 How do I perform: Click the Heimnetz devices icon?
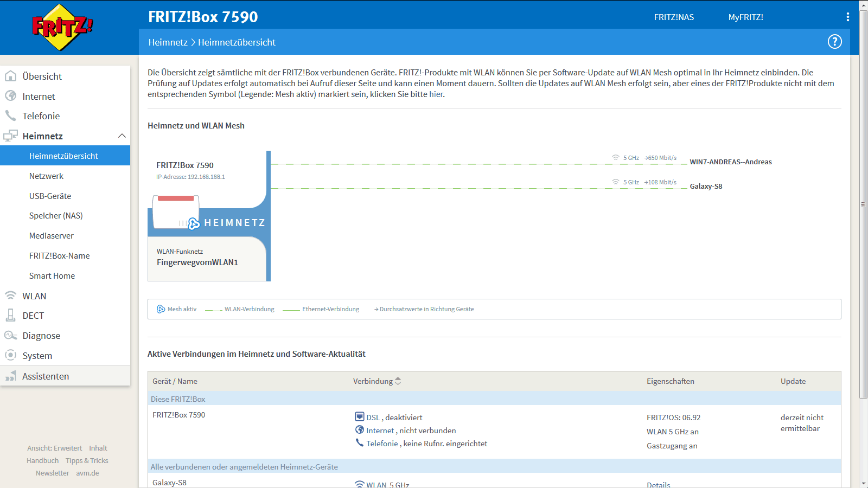pos(10,136)
